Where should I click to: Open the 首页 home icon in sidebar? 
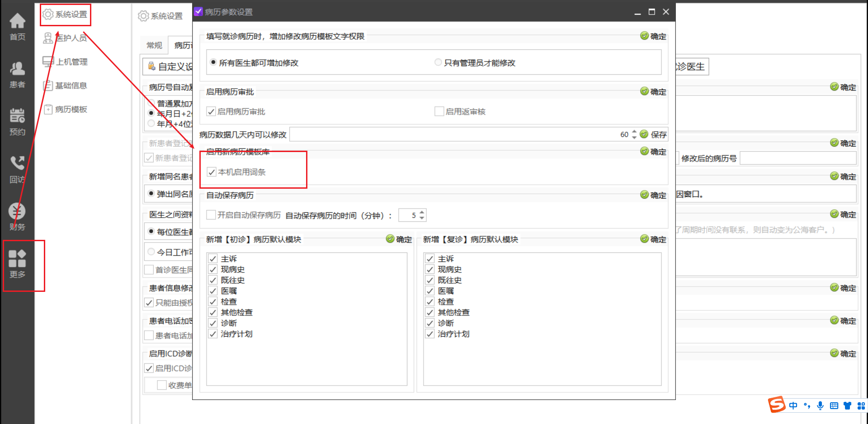click(17, 27)
